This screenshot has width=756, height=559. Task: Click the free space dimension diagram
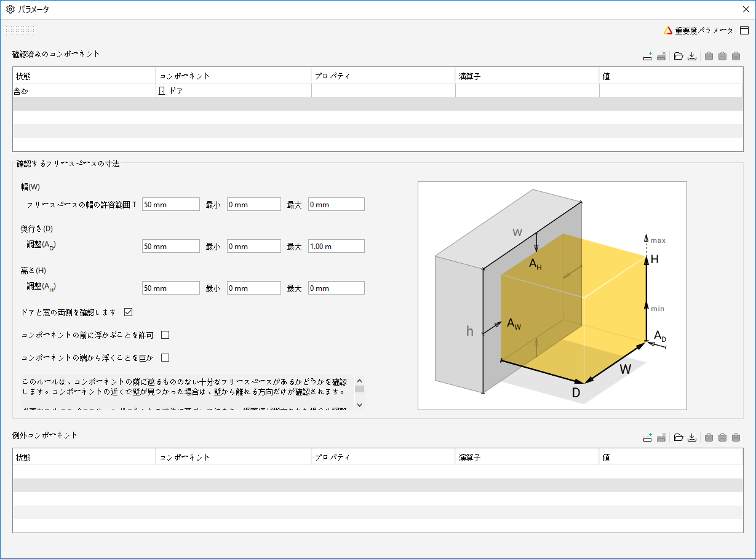552,296
